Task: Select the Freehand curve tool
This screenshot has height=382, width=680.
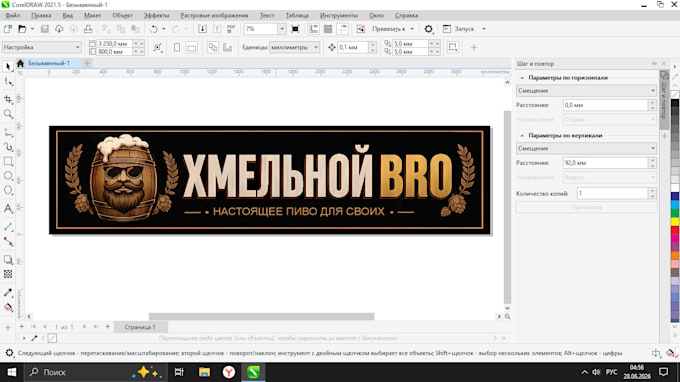Action: 8,132
